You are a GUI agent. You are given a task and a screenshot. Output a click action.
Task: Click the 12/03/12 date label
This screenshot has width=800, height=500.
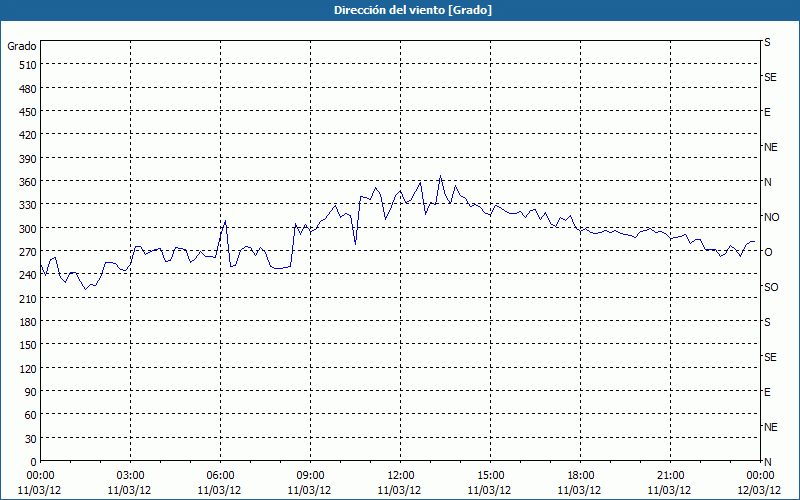[760, 490]
